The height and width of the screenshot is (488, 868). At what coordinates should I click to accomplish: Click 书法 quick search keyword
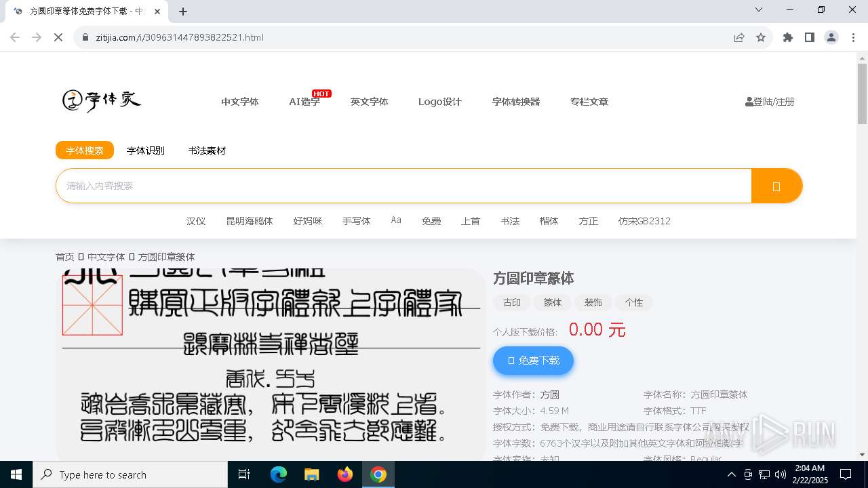pos(510,221)
